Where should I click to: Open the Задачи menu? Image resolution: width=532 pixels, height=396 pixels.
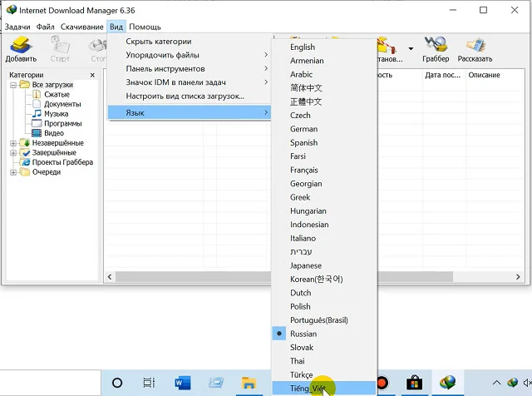(x=17, y=27)
